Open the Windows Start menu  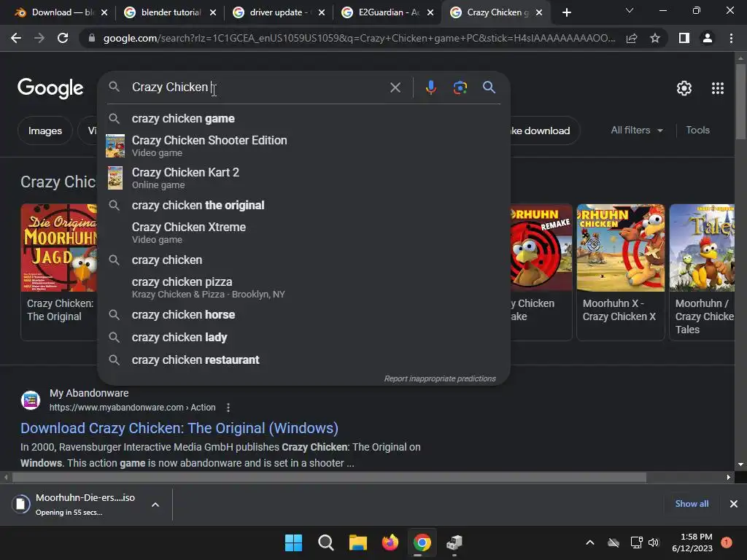(293, 542)
